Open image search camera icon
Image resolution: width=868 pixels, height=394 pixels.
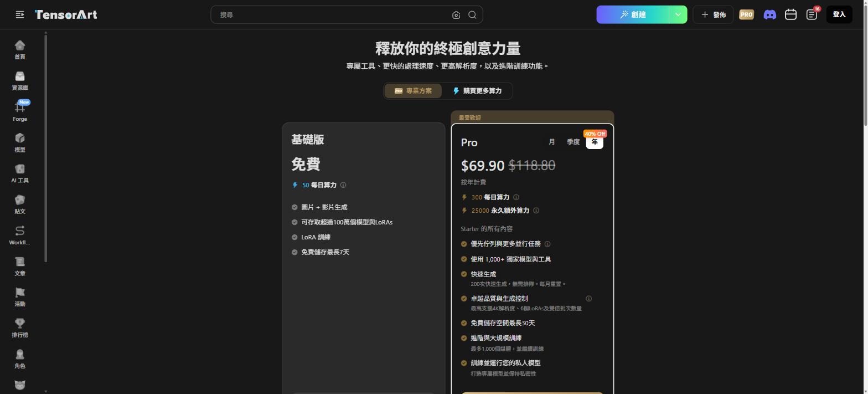point(456,15)
